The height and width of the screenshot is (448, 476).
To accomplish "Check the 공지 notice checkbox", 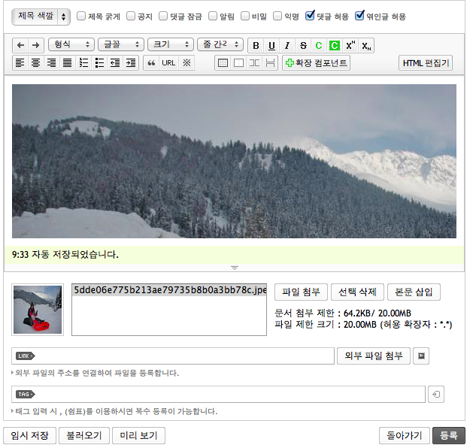I will 132,16.
